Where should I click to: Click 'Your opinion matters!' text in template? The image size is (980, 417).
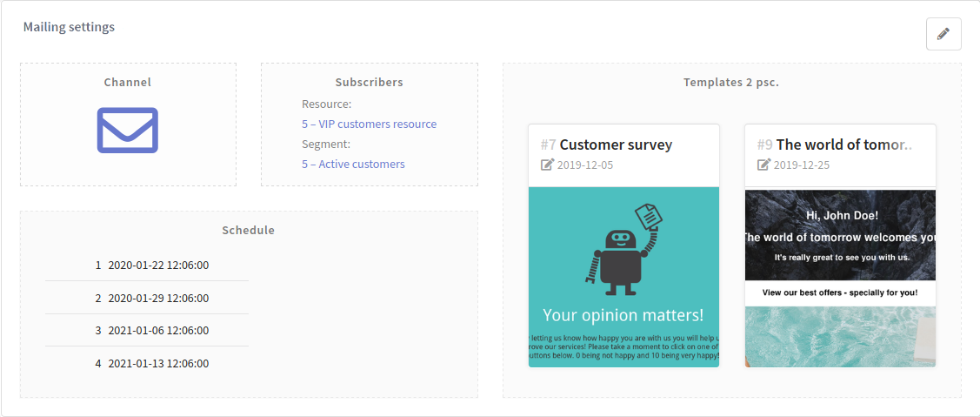click(623, 315)
